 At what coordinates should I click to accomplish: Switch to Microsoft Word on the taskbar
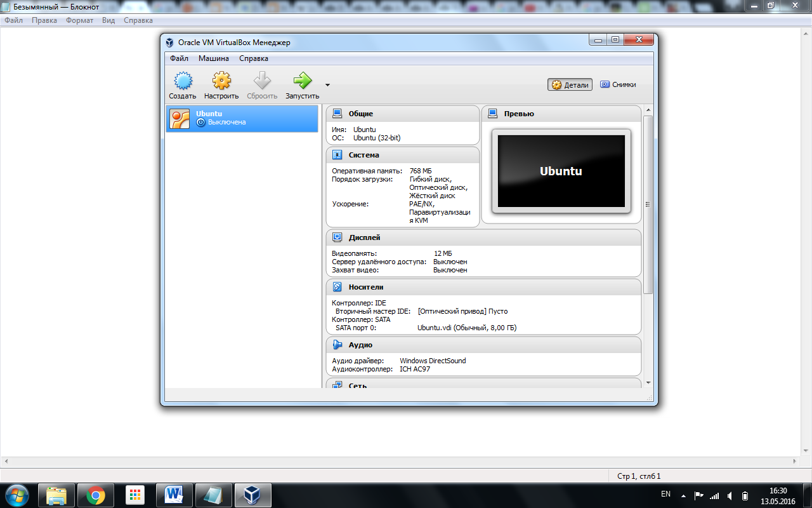pyautogui.click(x=174, y=495)
